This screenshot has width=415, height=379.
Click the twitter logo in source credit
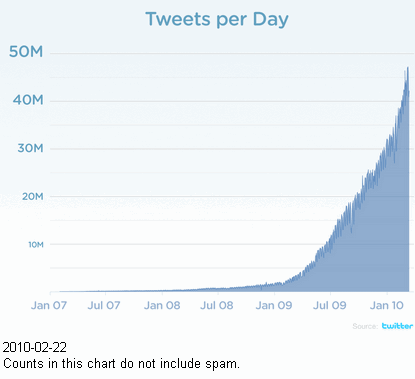click(x=397, y=326)
